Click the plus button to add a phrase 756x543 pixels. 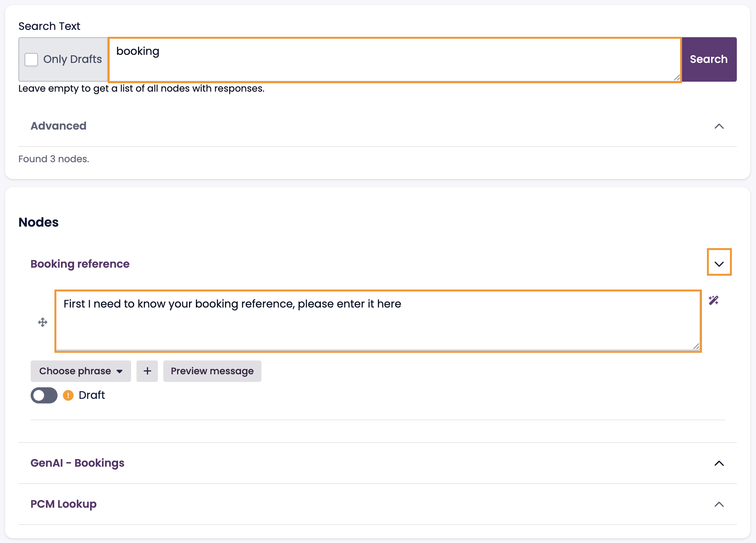point(147,371)
